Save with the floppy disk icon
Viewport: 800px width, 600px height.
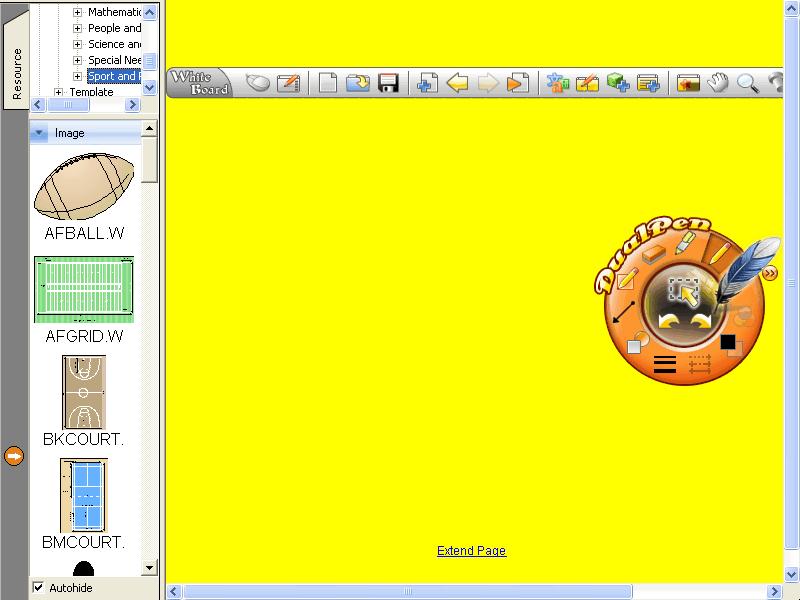[388, 83]
